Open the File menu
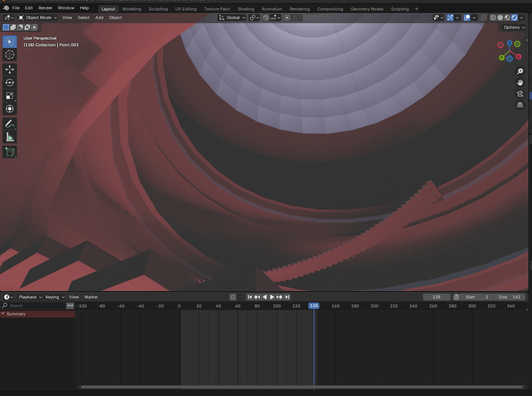This screenshot has width=532, height=396. [16, 8]
